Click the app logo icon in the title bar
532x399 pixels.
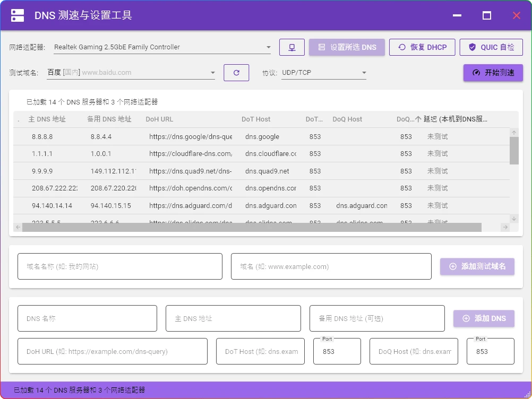(x=18, y=15)
